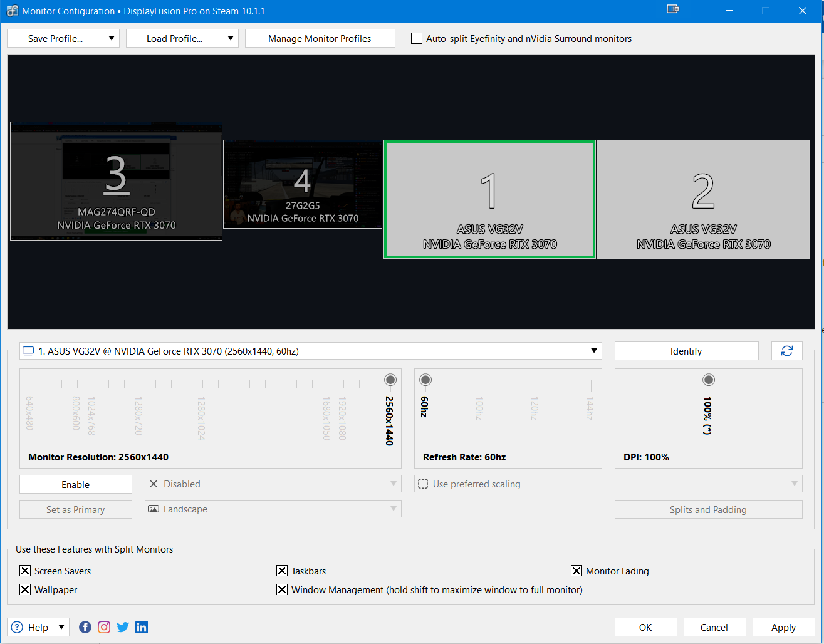Open the Landscape orientation dropdown
The width and height of the screenshot is (824, 644).
(273, 509)
